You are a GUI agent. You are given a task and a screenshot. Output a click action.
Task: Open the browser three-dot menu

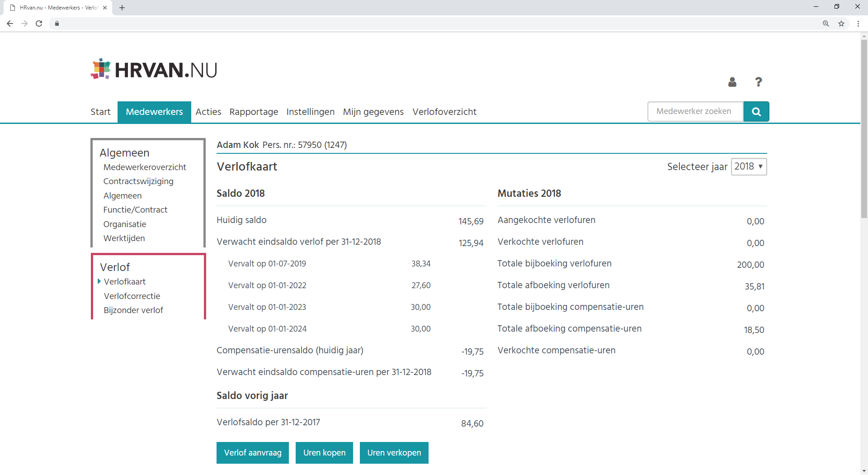858,24
